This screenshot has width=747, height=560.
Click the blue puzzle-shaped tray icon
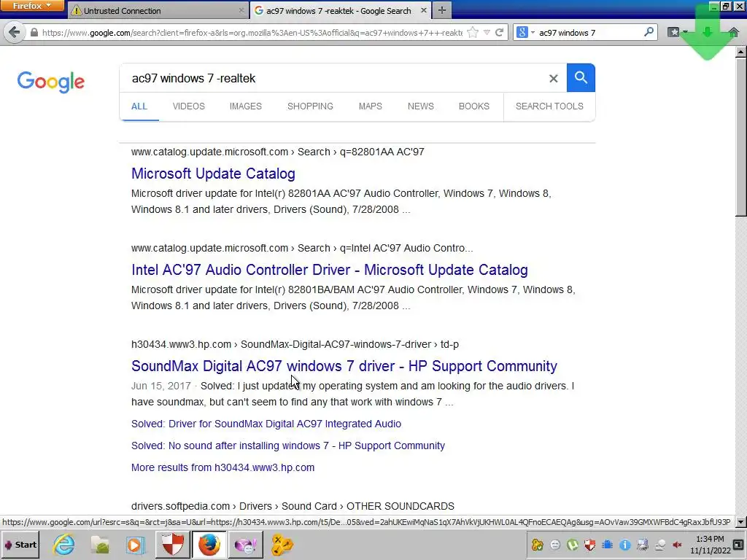coord(607,544)
